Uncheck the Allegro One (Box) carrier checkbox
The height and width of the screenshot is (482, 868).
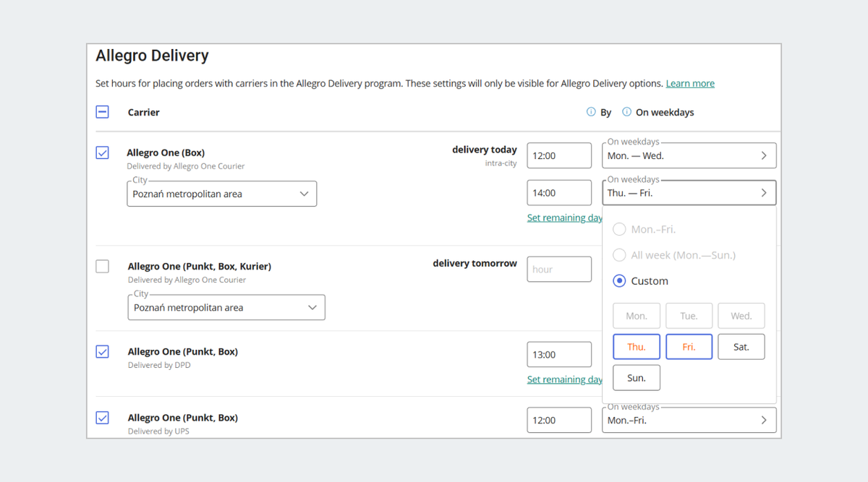tap(103, 152)
